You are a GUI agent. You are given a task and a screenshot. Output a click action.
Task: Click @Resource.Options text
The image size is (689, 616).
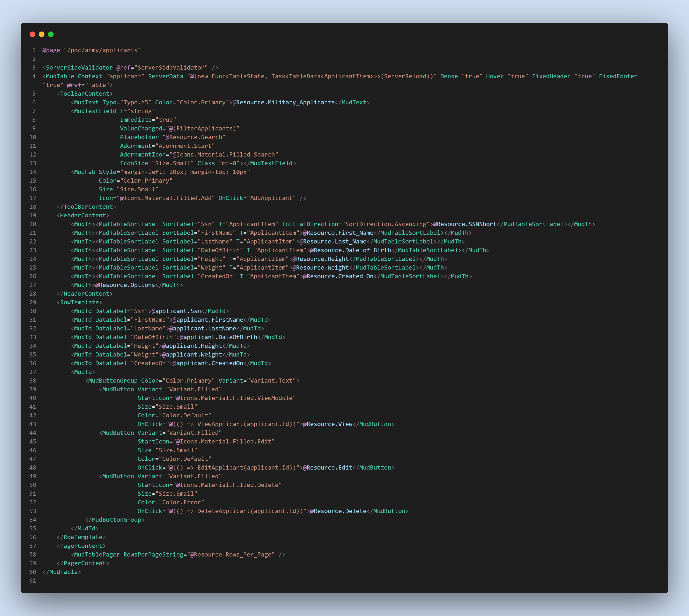pyautogui.click(x=125, y=285)
